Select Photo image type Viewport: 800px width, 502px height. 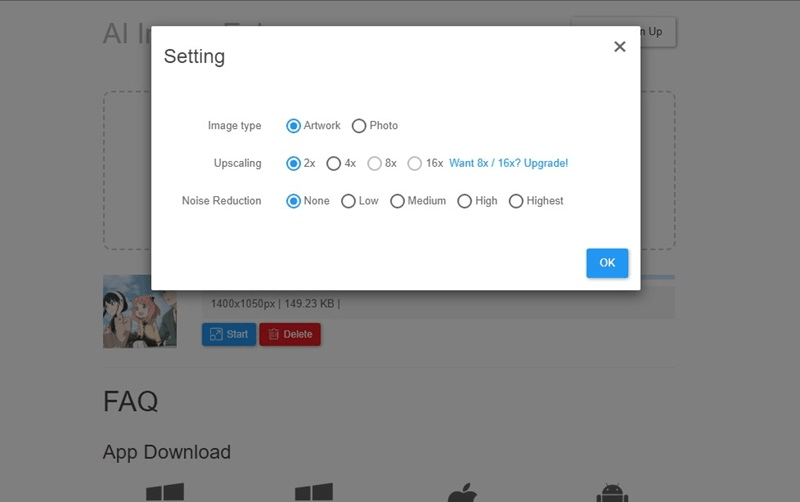click(x=359, y=126)
